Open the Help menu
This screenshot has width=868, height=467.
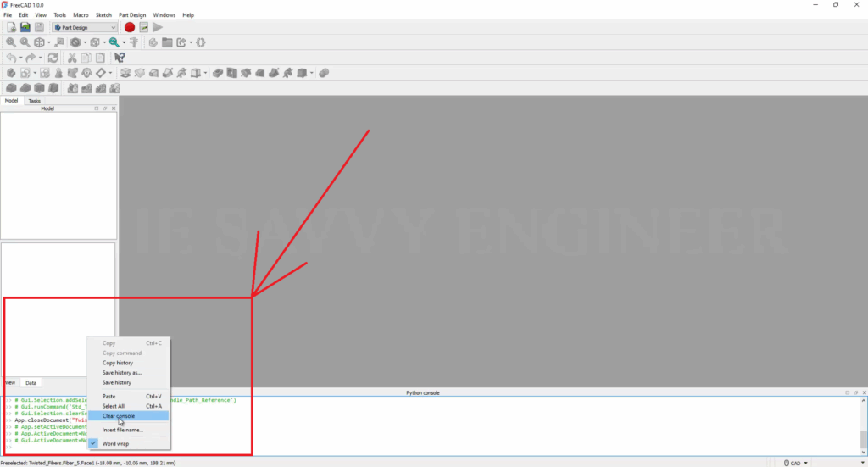click(188, 15)
